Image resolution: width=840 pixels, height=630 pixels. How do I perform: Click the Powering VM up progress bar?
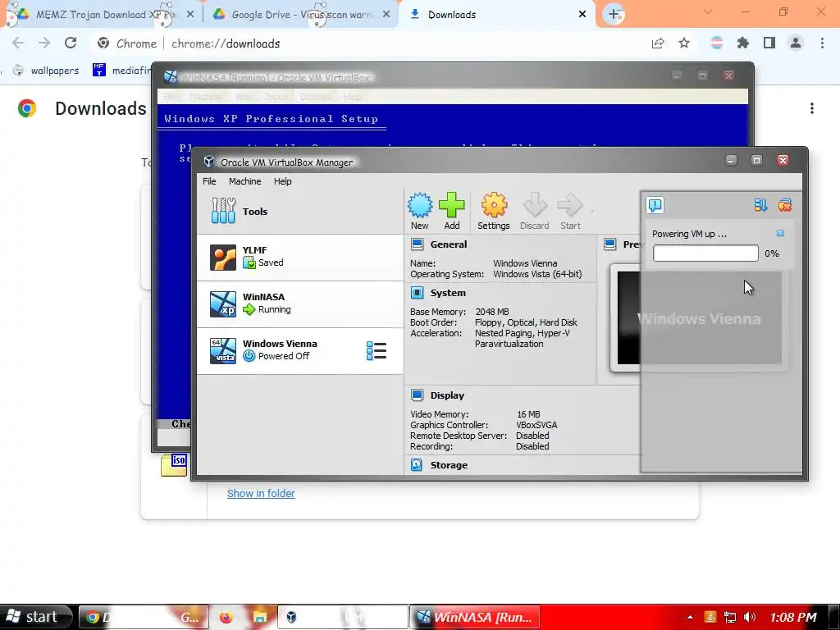[705, 253]
